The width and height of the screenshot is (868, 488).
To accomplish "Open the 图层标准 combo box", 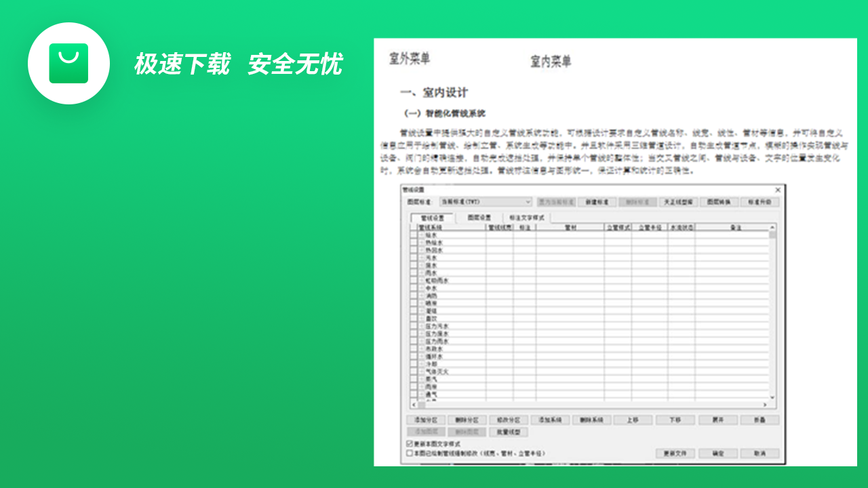I will [x=486, y=202].
